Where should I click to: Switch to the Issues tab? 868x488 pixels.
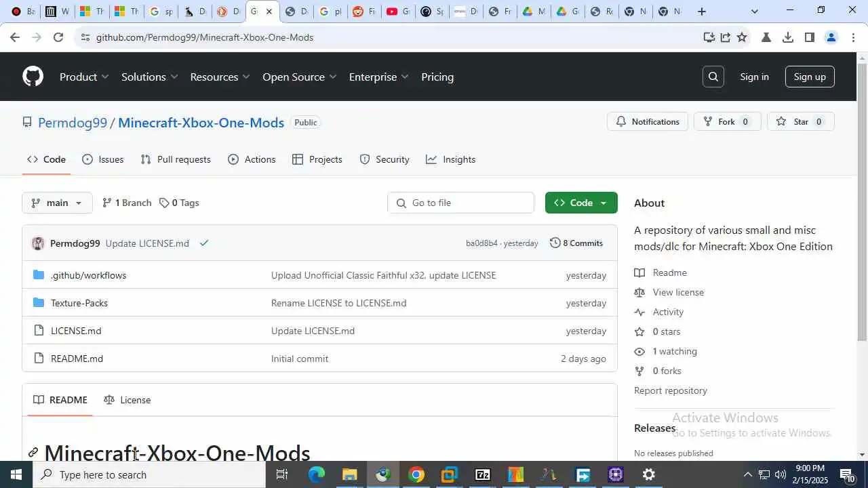[x=103, y=159]
